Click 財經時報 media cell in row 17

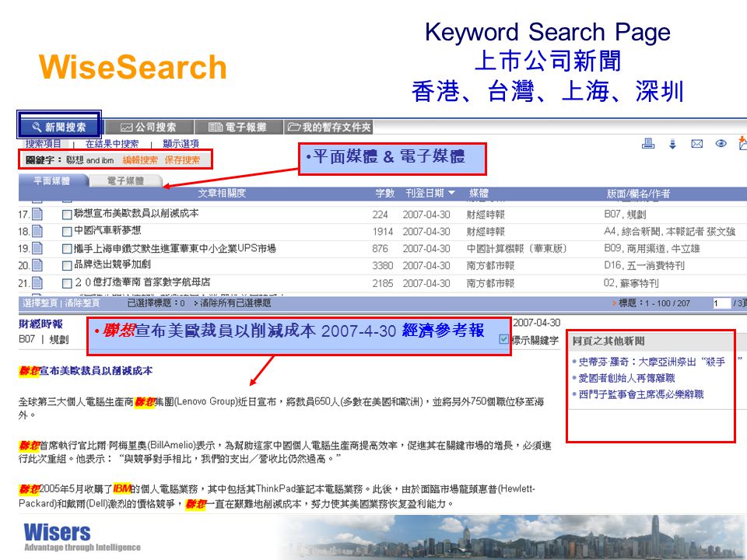coord(486,215)
